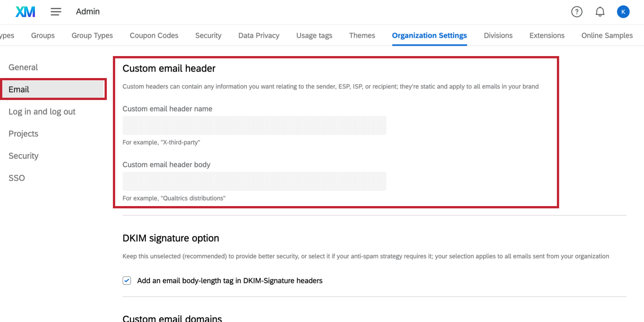Open the Coupon Codes tab
The height and width of the screenshot is (322, 644).
154,35
